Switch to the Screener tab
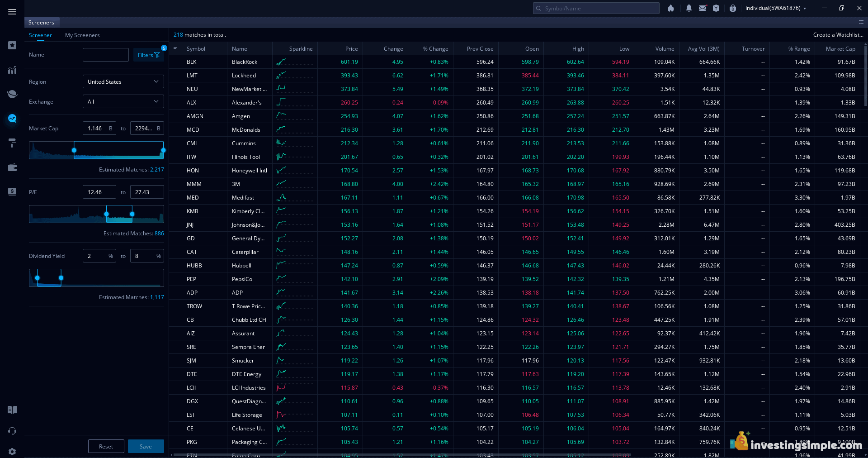 pos(40,35)
